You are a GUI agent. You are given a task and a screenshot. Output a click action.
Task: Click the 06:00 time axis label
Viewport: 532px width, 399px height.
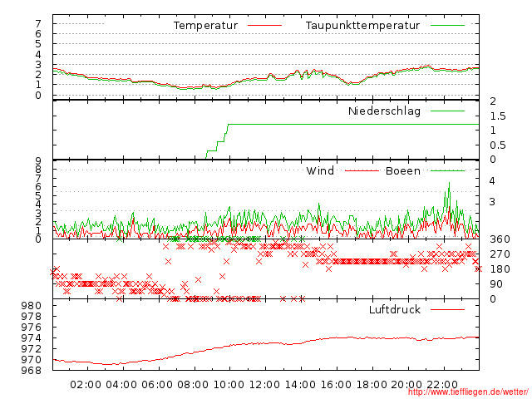point(157,385)
